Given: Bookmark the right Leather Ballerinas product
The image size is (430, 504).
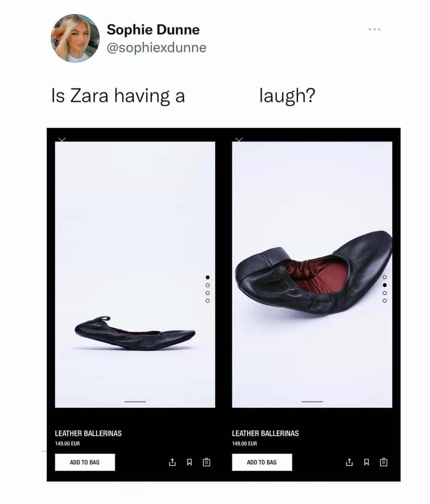Looking at the screenshot, I should 366,462.
